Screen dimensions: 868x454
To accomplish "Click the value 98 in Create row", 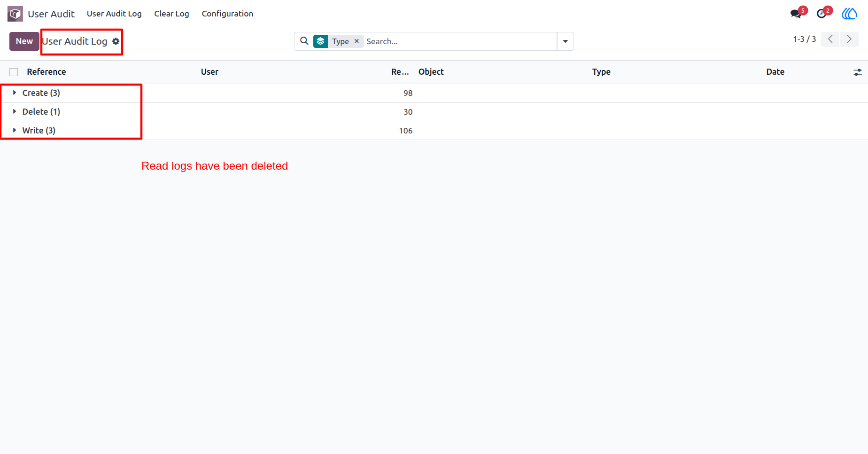I will tap(408, 93).
